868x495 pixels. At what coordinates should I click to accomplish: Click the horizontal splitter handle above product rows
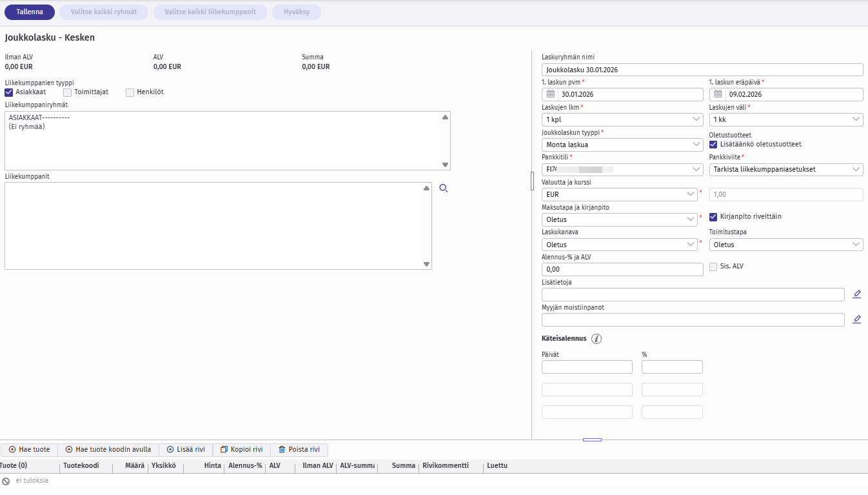tap(592, 439)
